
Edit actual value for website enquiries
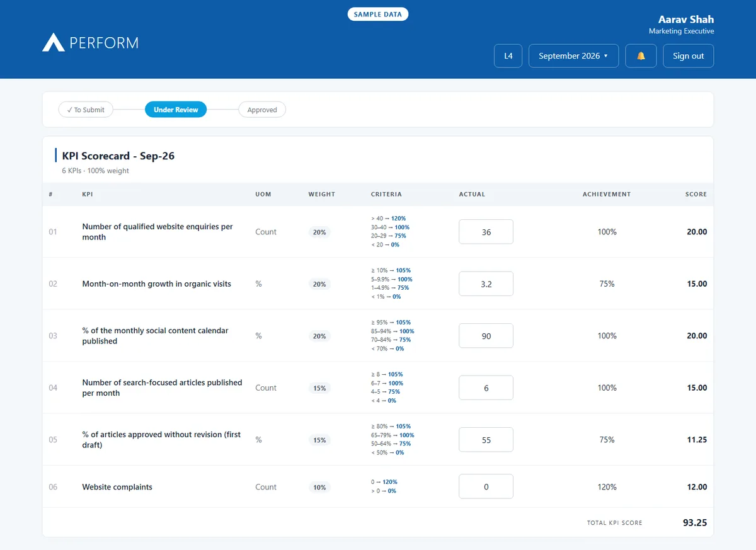[486, 232]
